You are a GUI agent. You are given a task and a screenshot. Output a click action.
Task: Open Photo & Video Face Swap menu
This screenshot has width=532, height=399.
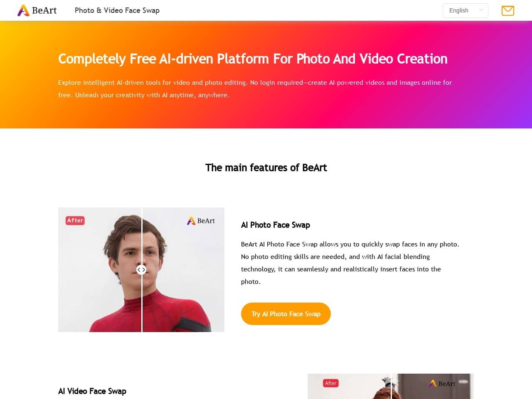(x=117, y=10)
